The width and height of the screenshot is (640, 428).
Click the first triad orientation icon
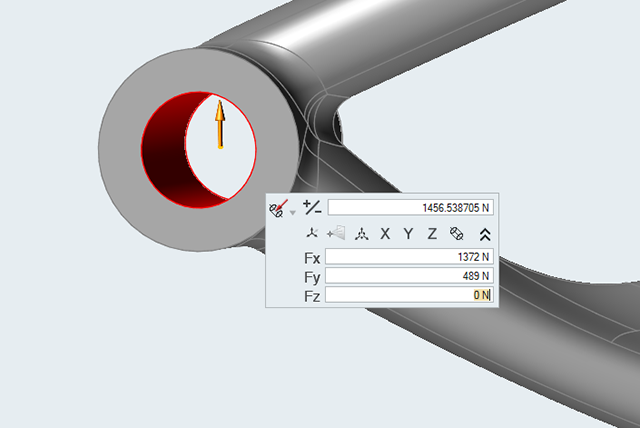pos(312,234)
